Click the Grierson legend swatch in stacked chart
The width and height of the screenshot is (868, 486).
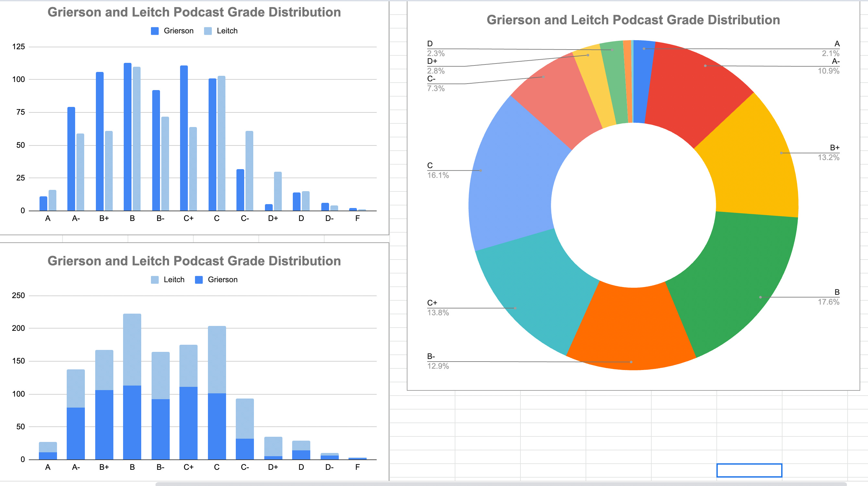(x=199, y=280)
